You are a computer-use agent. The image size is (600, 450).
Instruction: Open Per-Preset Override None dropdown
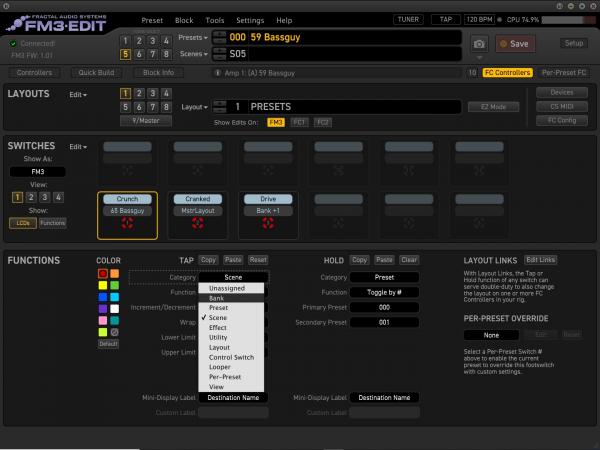tap(491, 334)
